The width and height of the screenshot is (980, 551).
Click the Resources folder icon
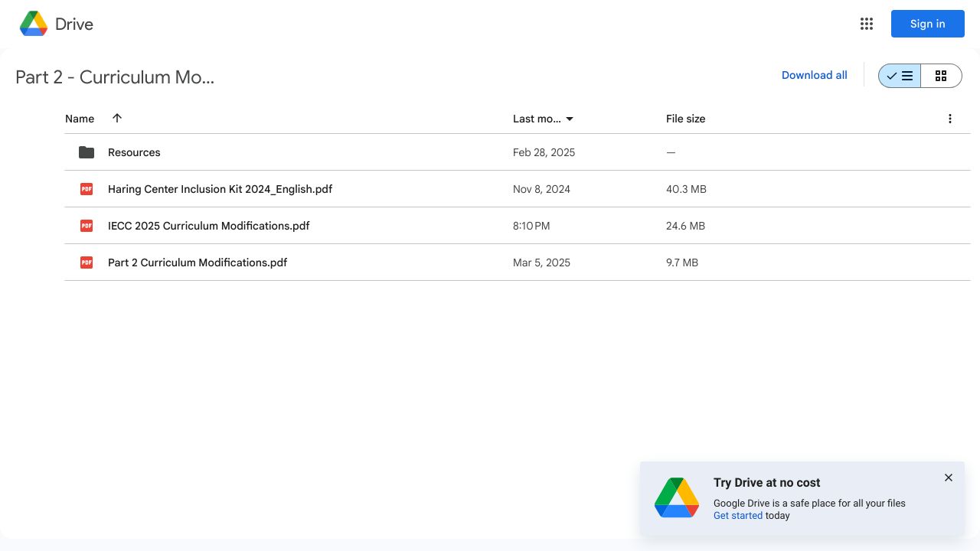(87, 152)
